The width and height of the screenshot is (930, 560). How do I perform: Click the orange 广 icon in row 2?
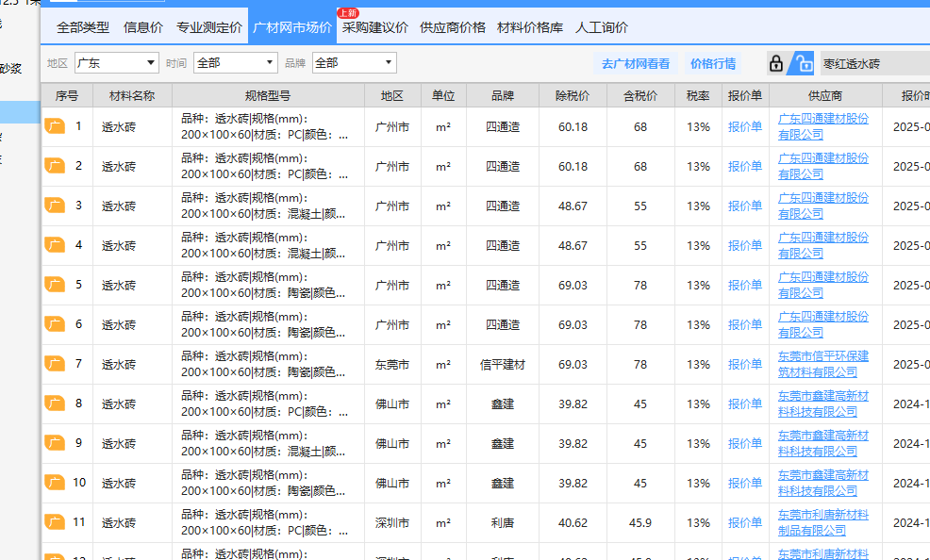tap(55, 166)
